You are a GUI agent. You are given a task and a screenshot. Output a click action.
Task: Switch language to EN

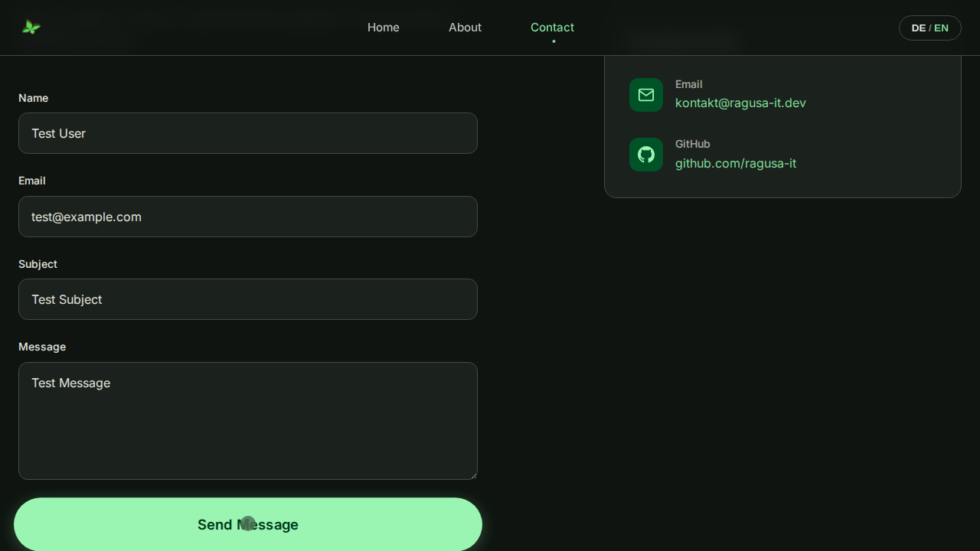click(x=941, y=28)
